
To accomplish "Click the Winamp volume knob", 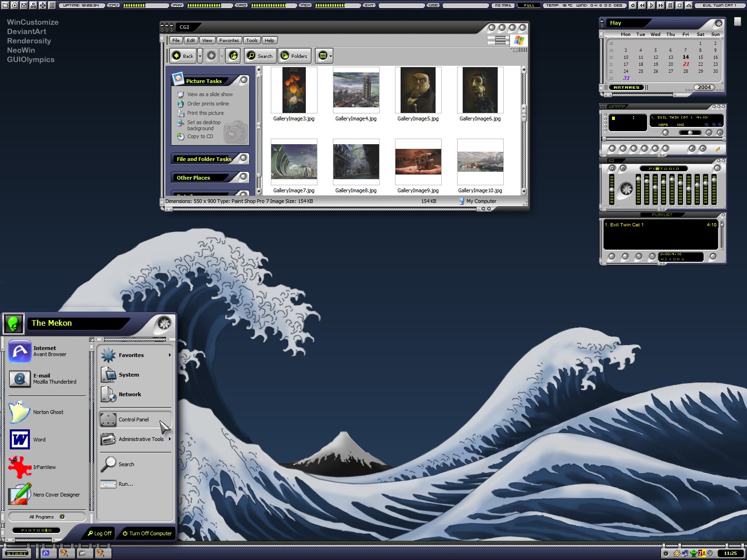I will click(666, 133).
